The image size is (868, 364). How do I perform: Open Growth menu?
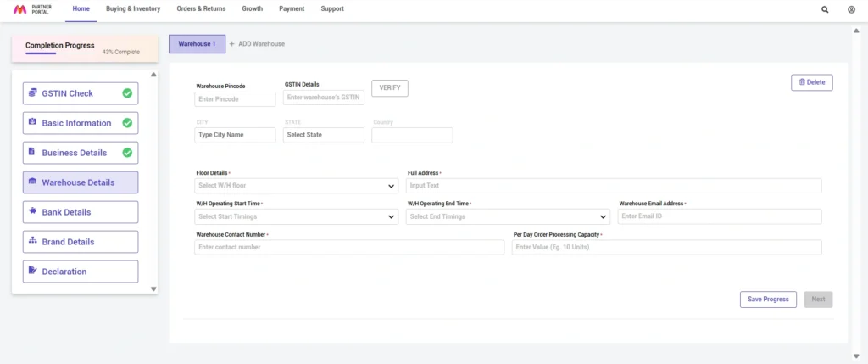[x=253, y=8]
